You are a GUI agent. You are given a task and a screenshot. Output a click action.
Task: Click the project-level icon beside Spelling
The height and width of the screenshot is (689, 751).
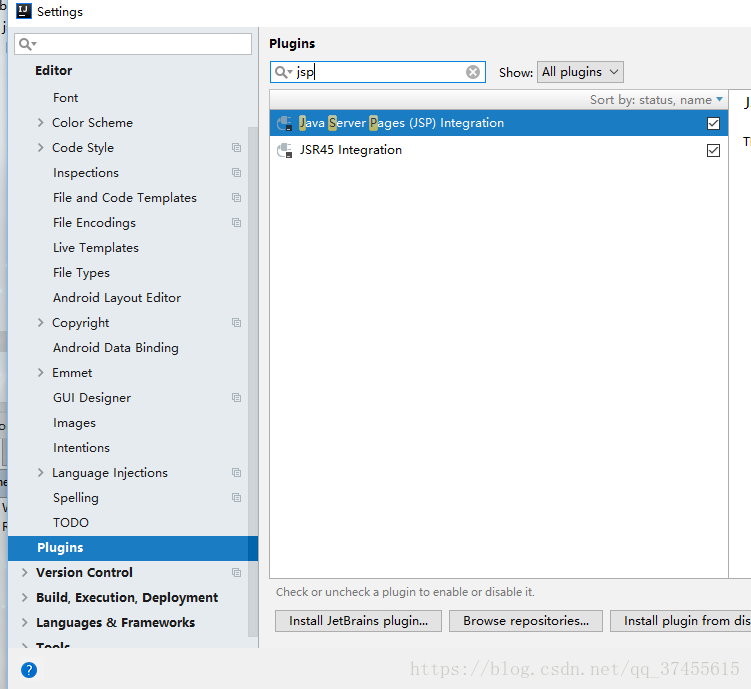click(x=236, y=497)
